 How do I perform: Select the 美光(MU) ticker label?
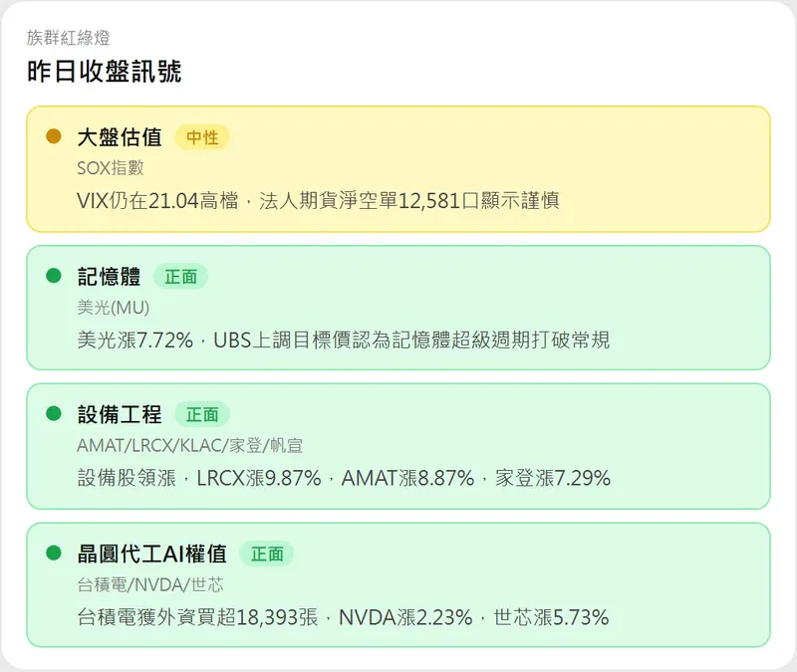tap(113, 308)
